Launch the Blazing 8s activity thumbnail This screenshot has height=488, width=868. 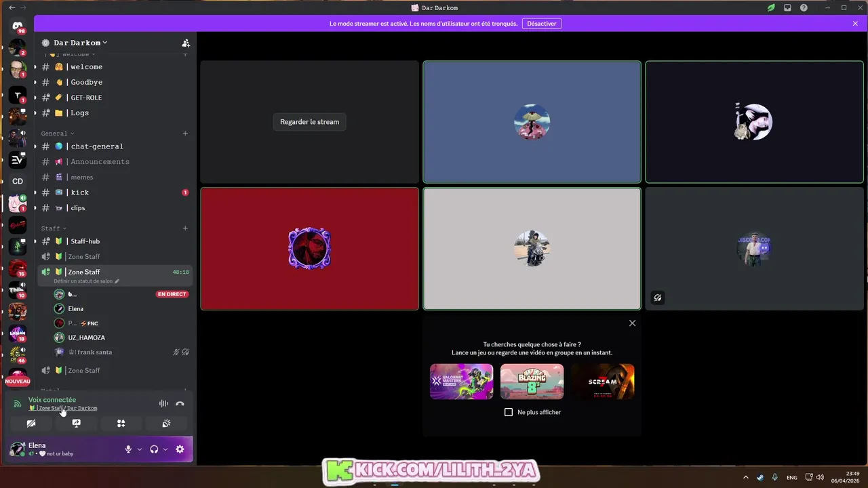click(532, 382)
